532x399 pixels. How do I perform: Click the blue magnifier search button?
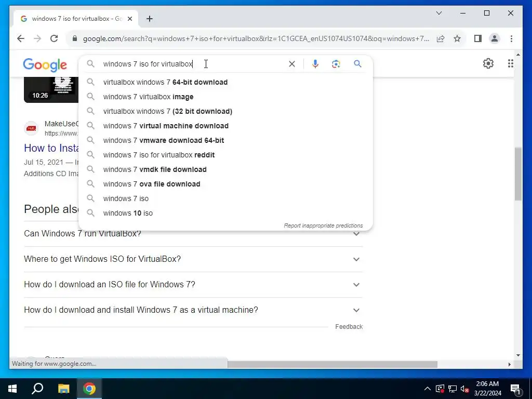pos(357,64)
